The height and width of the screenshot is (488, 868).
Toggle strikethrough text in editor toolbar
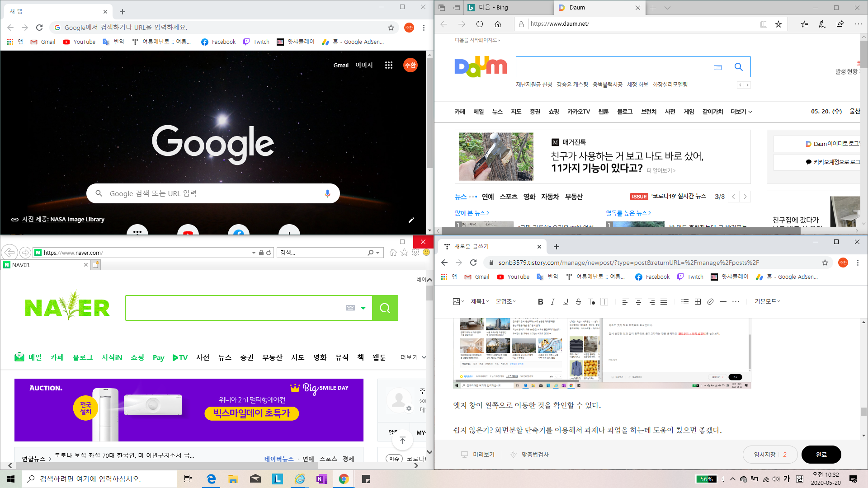tap(578, 301)
